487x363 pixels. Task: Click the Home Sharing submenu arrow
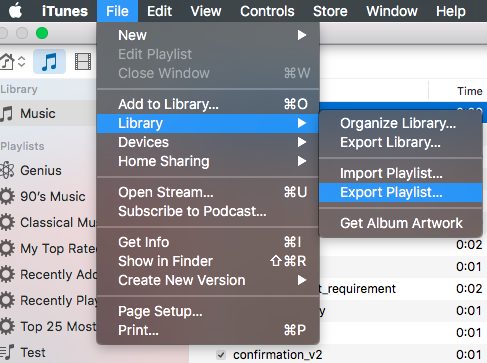pyautogui.click(x=302, y=161)
